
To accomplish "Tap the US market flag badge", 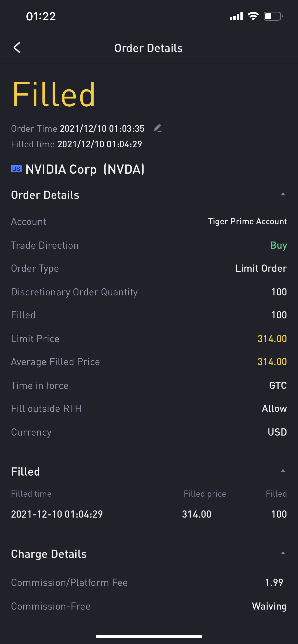I will pyautogui.click(x=16, y=169).
